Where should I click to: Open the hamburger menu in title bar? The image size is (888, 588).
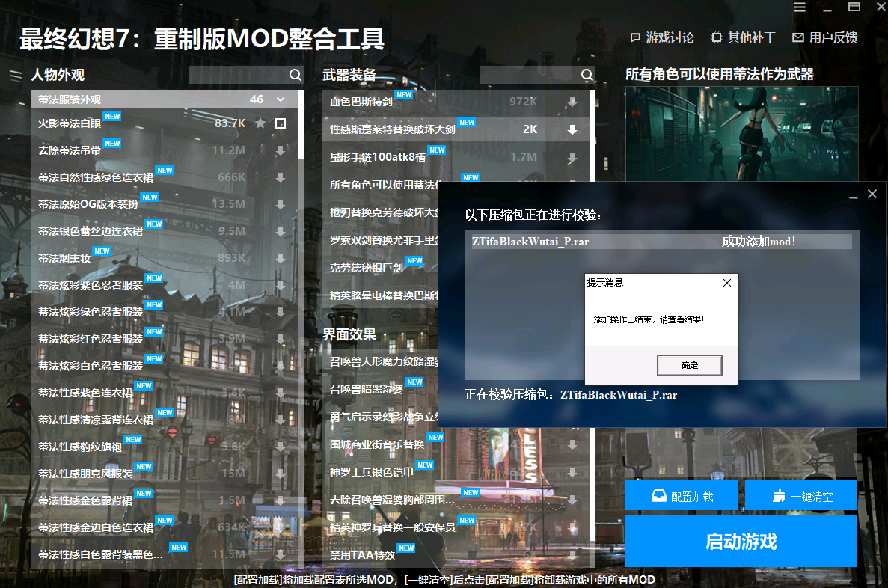800,7
